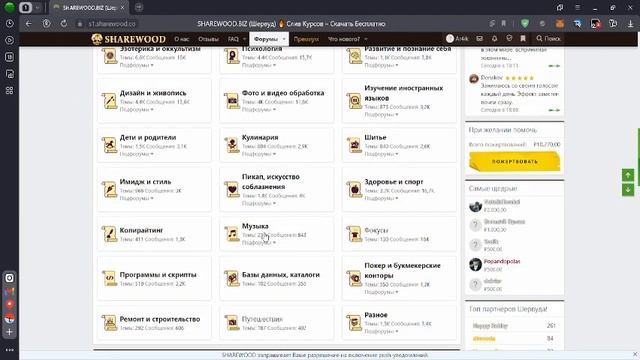Open the grid apps icon in browser sidebar
640x360 pixels.
9,91
